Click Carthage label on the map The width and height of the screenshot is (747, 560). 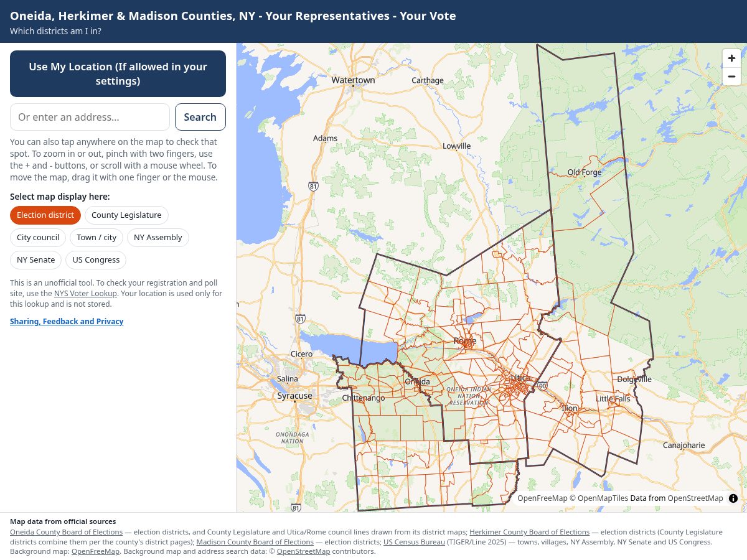(x=428, y=80)
